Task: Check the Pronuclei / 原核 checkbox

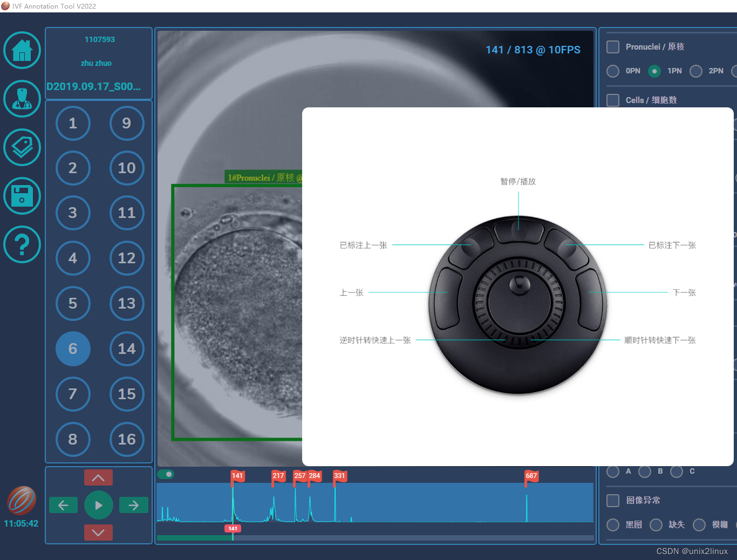Action: tap(613, 47)
